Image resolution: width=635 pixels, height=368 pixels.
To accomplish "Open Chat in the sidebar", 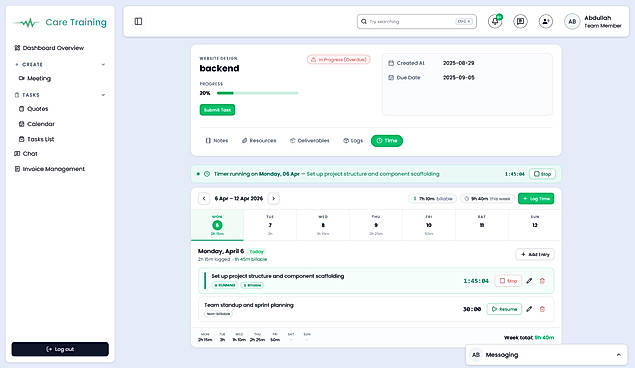I will tap(26, 153).
